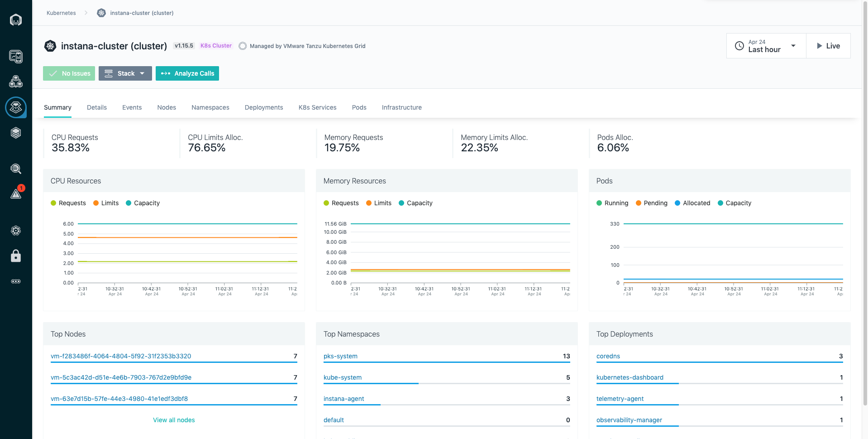Expand the Stack dropdown button
Screen dimensions: 868x439
(x=125, y=73)
